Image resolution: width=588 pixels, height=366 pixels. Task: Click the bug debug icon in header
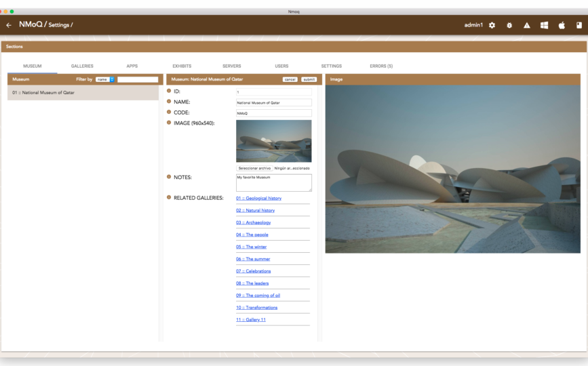[509, 25]
